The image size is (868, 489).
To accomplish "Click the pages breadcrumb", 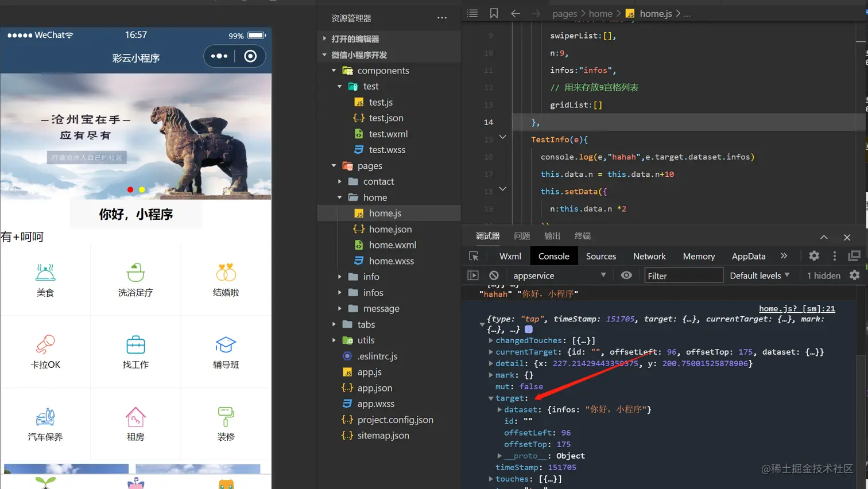I will click(564, 13).
